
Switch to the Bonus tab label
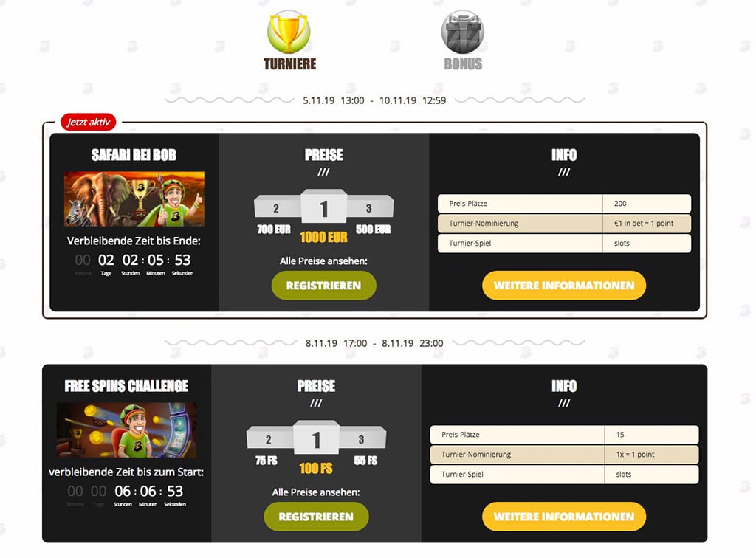click(x=463, y=64)
